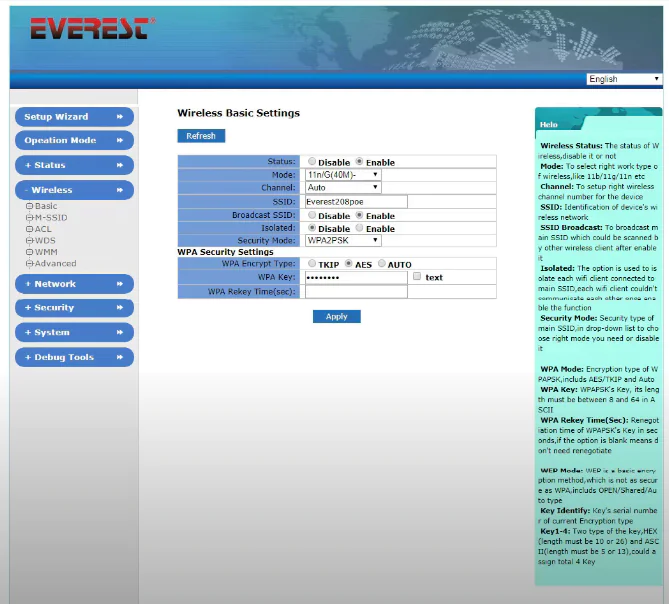Check the text box to show WPA key
Image resolution: width=669 pixels, height=604 pixels.
(417, 277)
